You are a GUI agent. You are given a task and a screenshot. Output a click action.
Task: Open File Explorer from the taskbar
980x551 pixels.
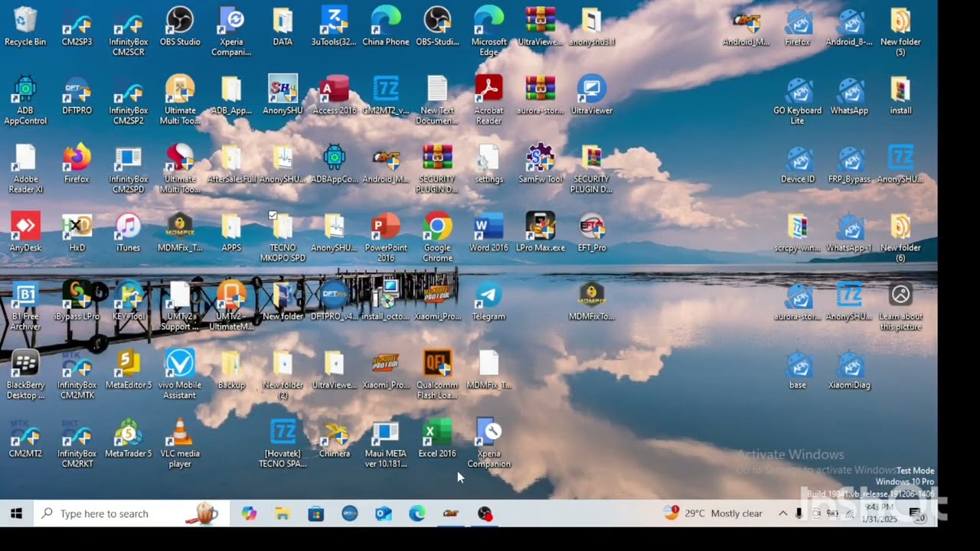click(x=283, y=514)
